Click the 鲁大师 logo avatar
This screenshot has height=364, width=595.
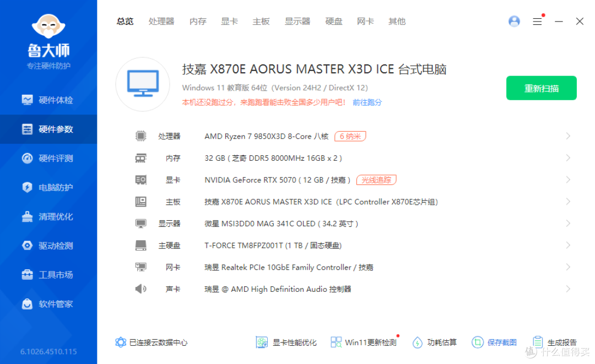pos(48,26)
